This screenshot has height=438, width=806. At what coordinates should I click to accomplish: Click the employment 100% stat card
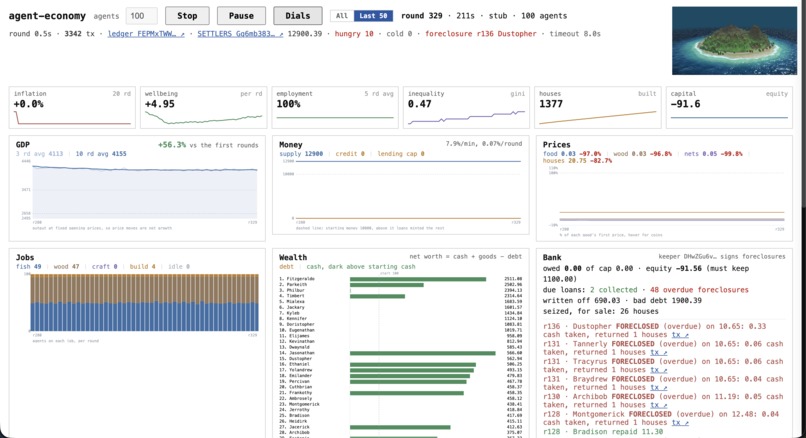pyautogui.click(x=335, y=107)
